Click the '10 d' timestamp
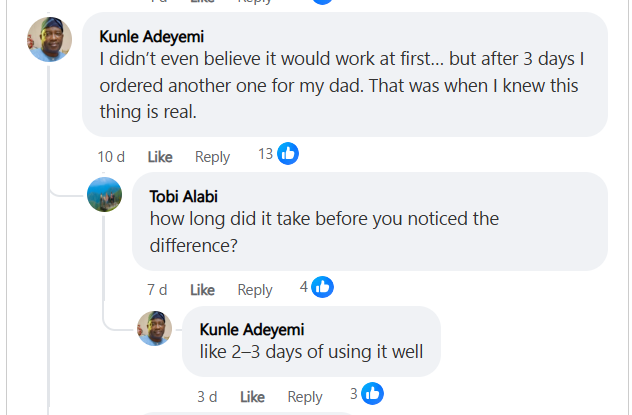The width and height of the screenshot is (632, 415). tap(111, 157)
